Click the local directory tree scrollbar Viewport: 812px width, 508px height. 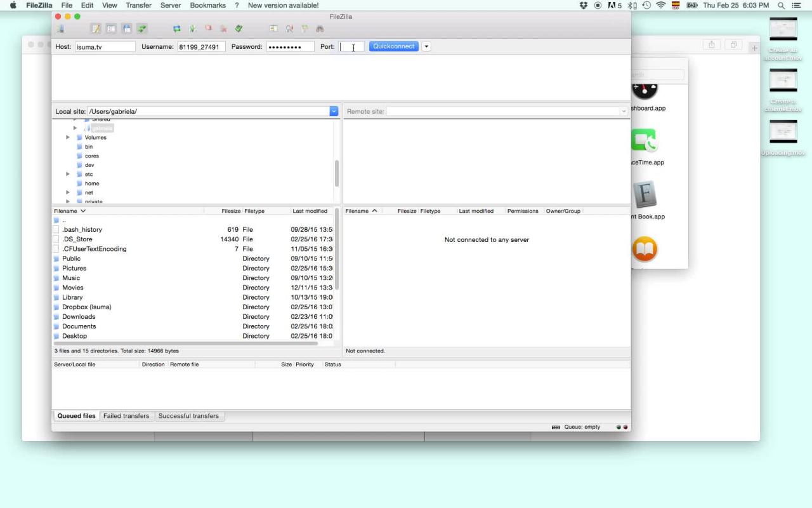[x=336, y=173]
